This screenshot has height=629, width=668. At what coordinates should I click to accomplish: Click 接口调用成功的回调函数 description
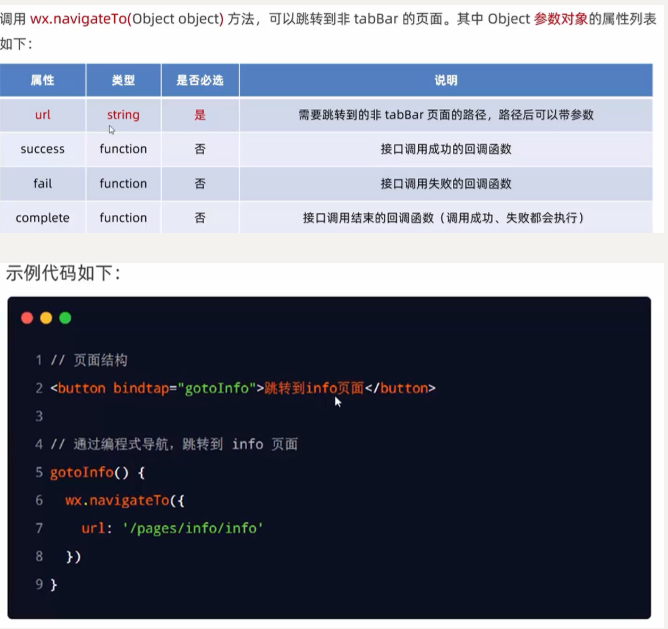[446, 149]
